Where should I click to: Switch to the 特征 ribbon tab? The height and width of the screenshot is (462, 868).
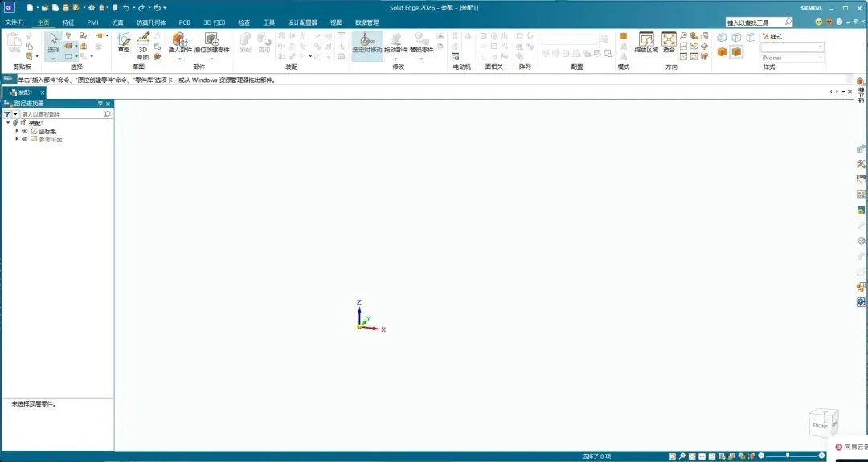[x=68, y=22]
